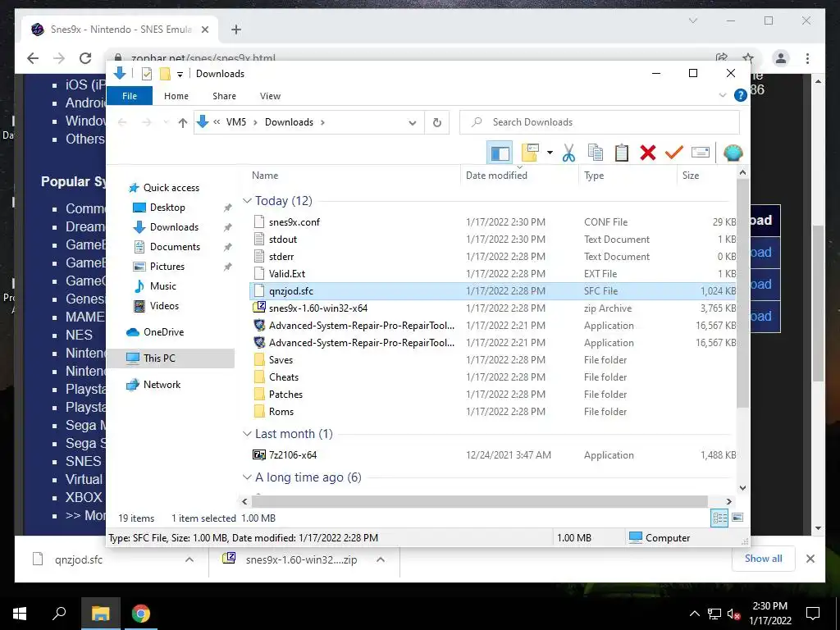Screen dimensions: 840x630
Task: Click the Copy toolbar icon
Action: pos(596,153)
